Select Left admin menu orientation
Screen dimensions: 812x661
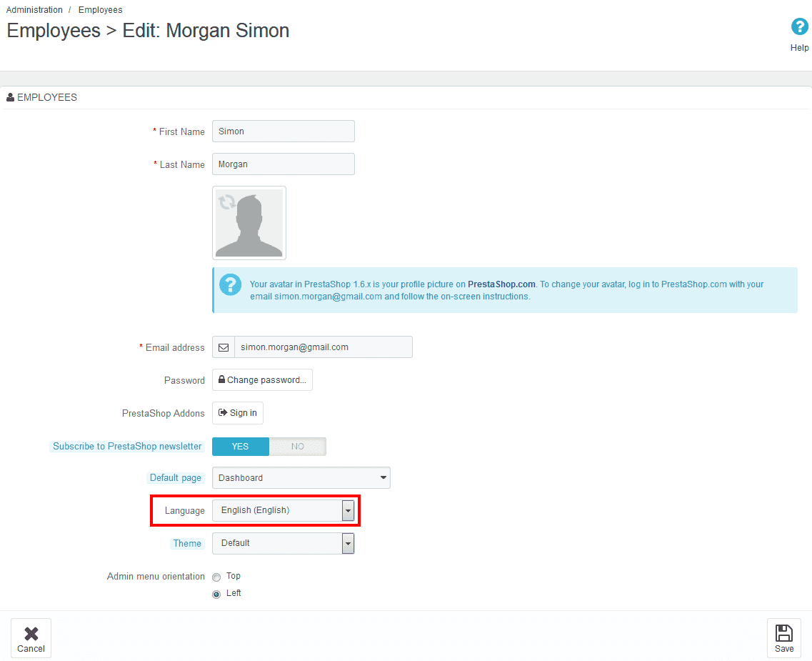(x=216, y=594)
